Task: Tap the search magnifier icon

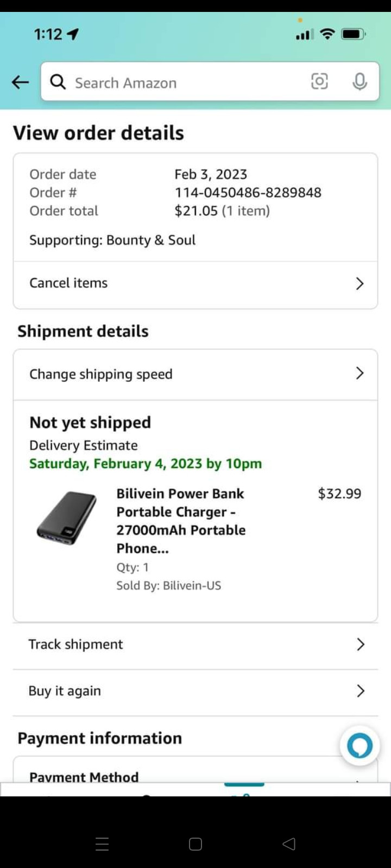Action: [58, 82]
